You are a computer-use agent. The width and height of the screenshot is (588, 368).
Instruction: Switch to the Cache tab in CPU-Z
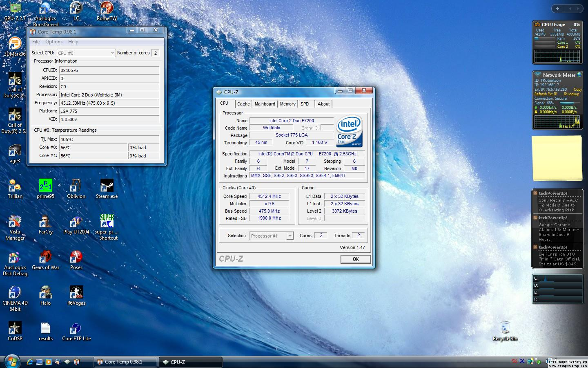tap(243, 104)
